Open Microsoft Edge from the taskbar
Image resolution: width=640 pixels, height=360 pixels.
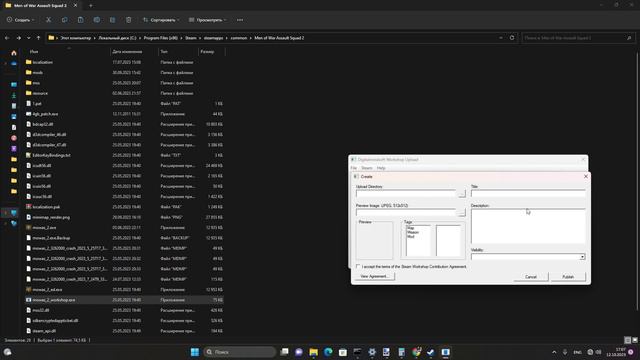[328, 352]
